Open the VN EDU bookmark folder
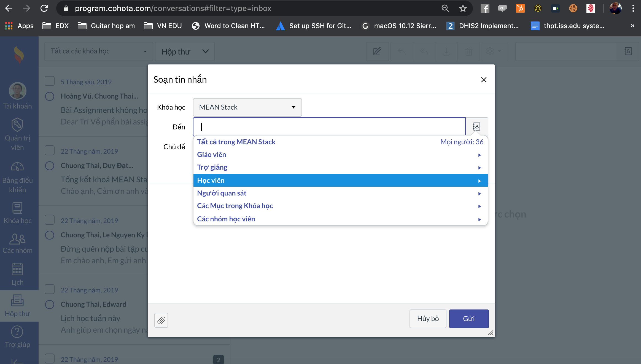 click(163, 26)
